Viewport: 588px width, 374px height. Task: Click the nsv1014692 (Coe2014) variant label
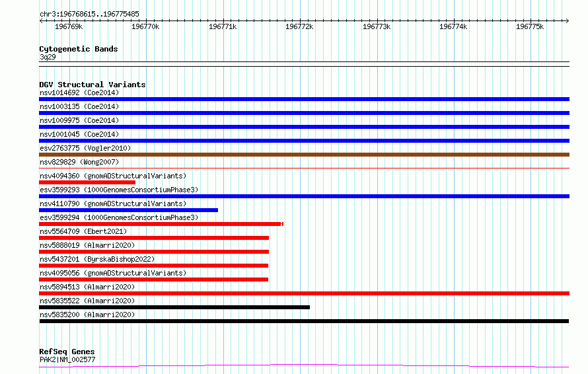click(x=79, y=93)
